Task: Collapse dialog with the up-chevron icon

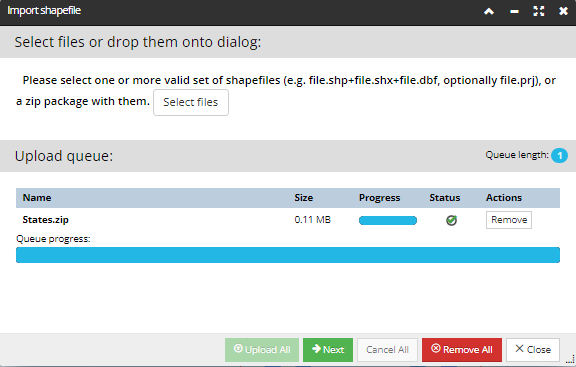Action: pyautogui.click(x=489, y=11)
